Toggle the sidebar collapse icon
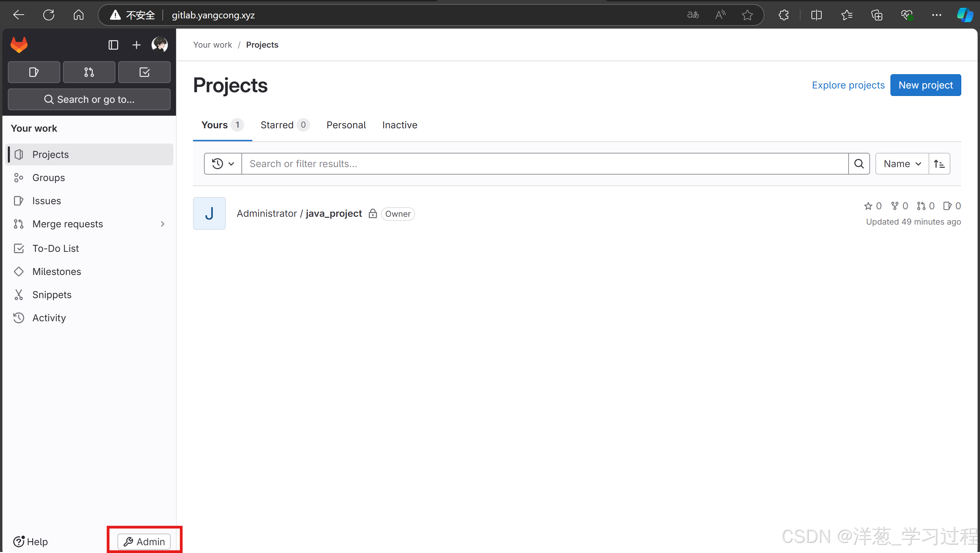 pyautogui.click(x=113, y=45)
